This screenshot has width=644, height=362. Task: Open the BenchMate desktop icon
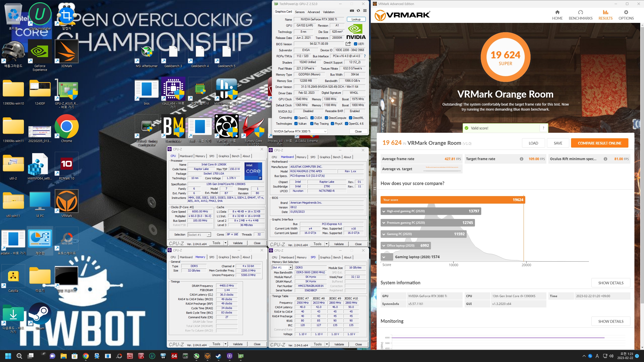point(173,129)
